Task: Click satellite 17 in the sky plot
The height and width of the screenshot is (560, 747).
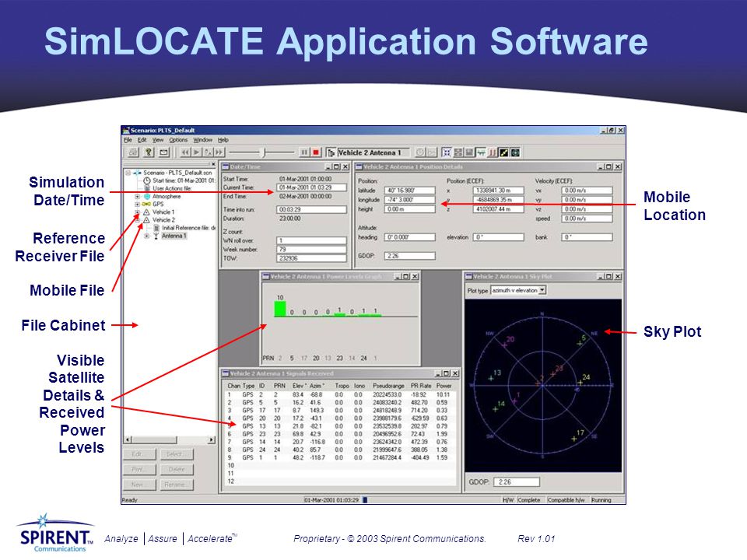Action: (574, 438)
